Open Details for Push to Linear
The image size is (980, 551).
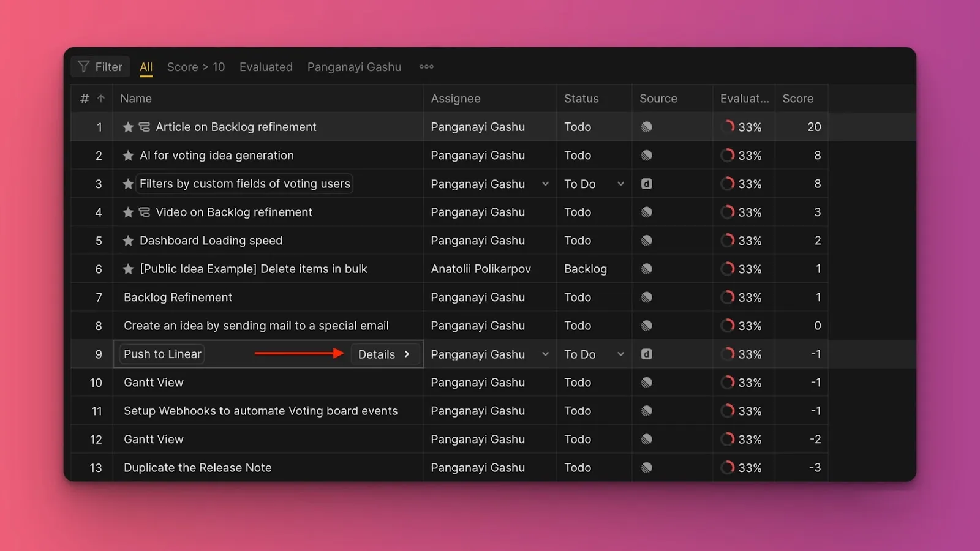[384, 354]
